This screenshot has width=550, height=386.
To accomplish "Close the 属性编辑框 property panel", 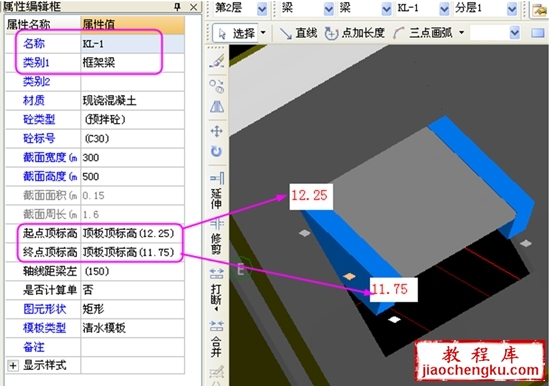I will (x=194, y=7).
